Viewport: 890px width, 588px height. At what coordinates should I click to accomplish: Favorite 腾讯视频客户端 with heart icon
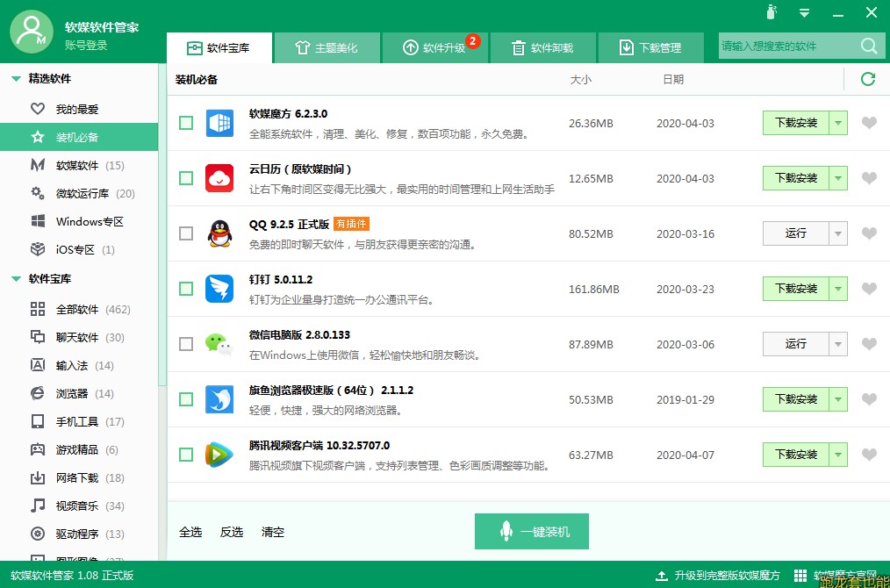[869, 455]
